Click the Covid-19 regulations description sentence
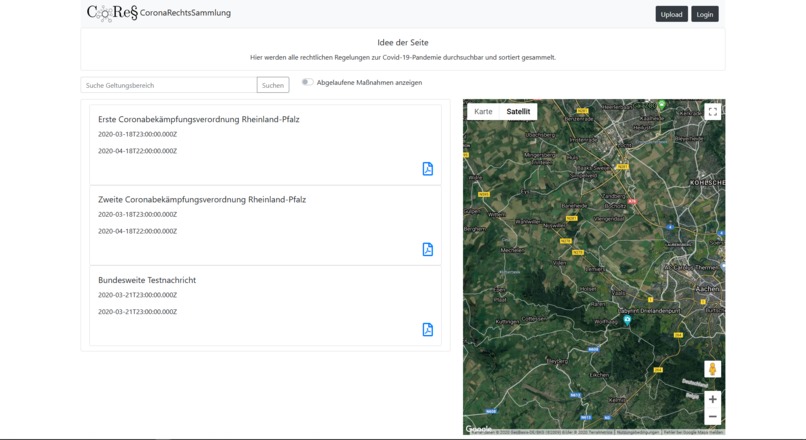The height and width of the screenshot is (440, 806). point(402,58)
